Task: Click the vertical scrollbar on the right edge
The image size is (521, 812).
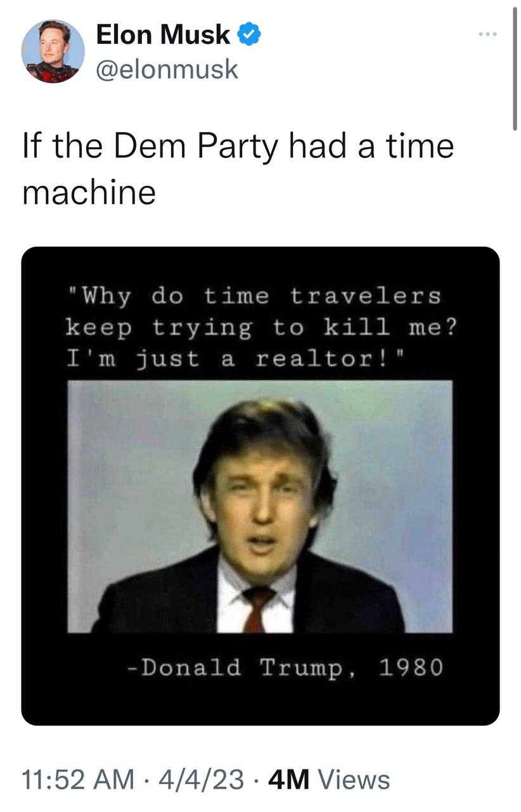Action: coord(514,67)
